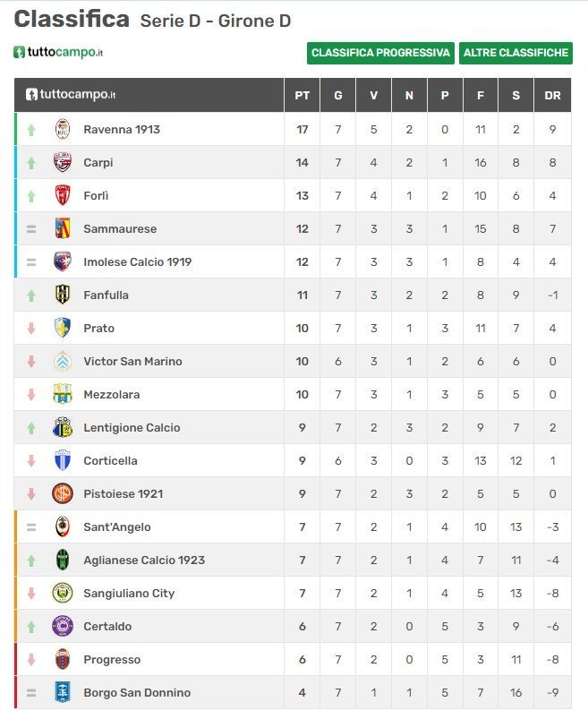Click the DR goal difference column header
Screen dimensions: 588x719
click(x=552, y=96)
